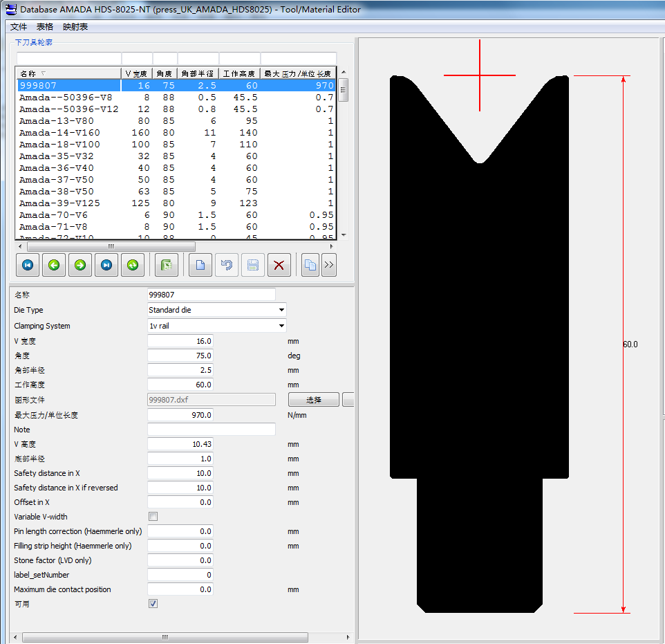Open the Die Type dropdown

tap(281, 310)
